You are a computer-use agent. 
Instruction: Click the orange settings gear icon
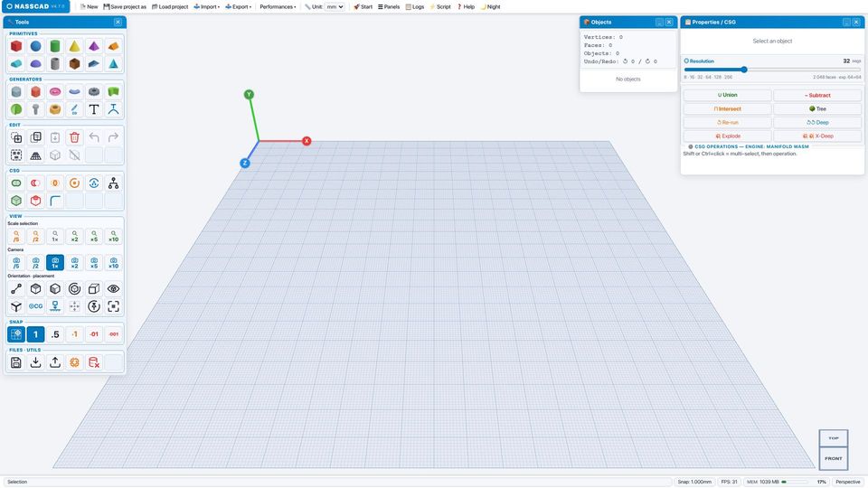click(74, 362)
